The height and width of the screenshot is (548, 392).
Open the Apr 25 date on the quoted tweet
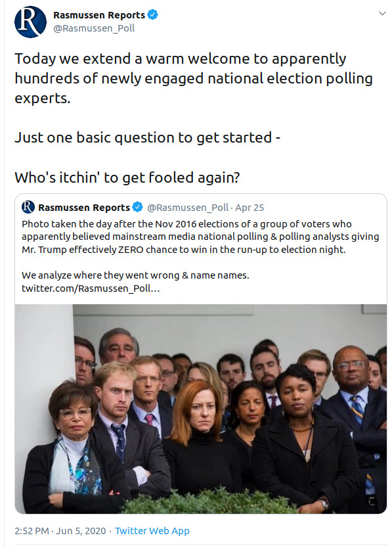250,206
